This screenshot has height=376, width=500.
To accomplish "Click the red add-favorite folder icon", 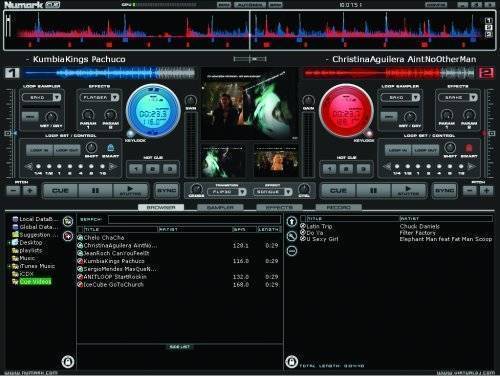I will pos(68,236).
